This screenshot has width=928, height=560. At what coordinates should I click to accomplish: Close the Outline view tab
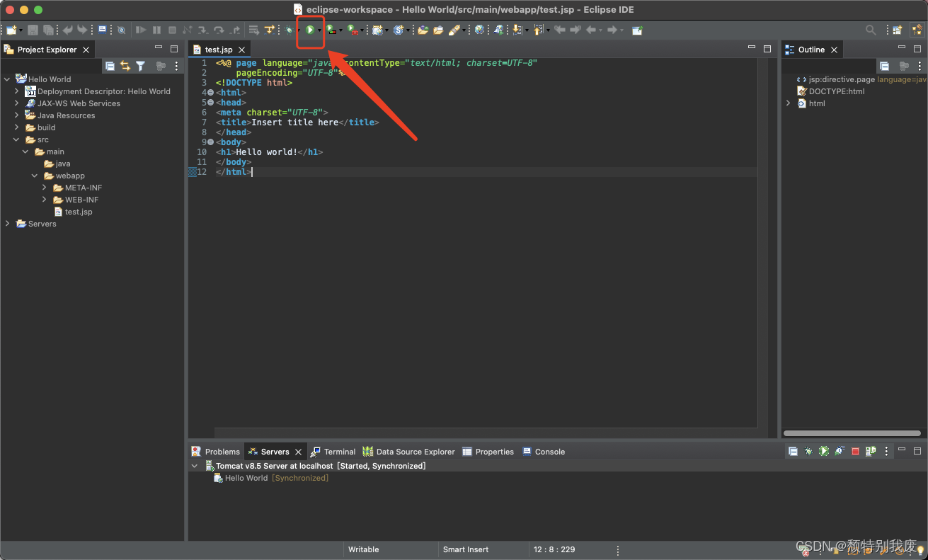point(834,50)
